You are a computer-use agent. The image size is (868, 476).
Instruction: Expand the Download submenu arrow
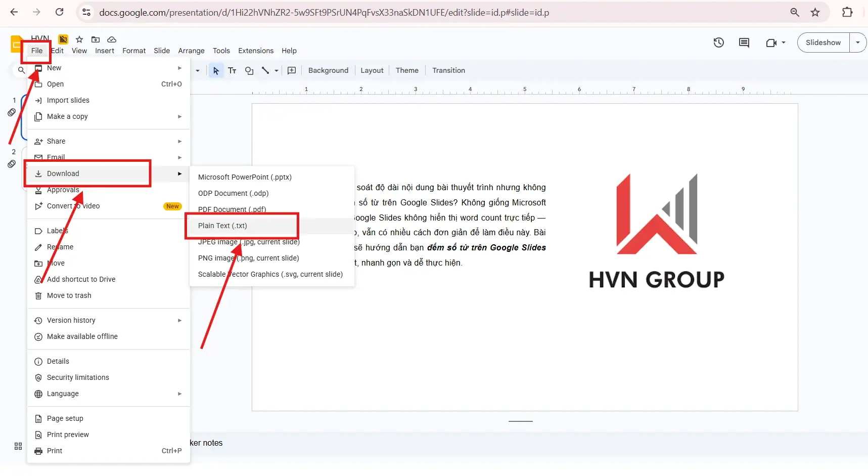(179, 174)
